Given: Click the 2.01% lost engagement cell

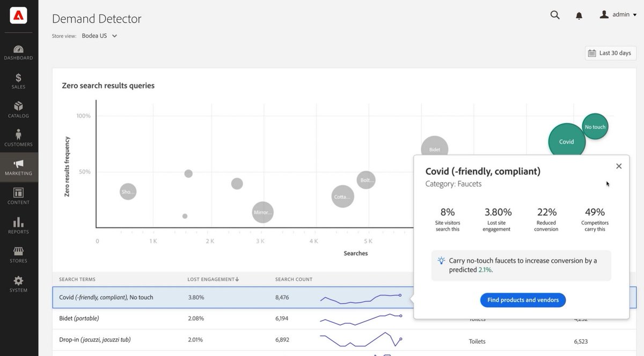Looking at the screenshot, I should [196, 340].
